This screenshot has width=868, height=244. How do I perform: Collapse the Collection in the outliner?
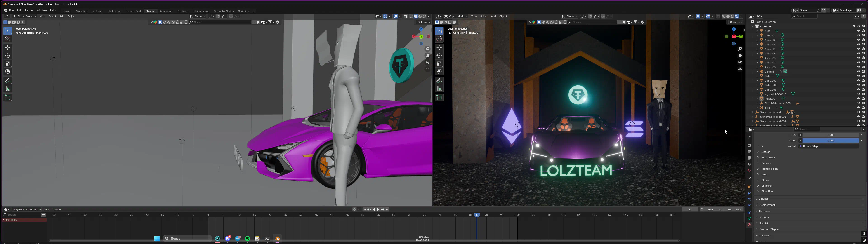[x=752, y=26]
